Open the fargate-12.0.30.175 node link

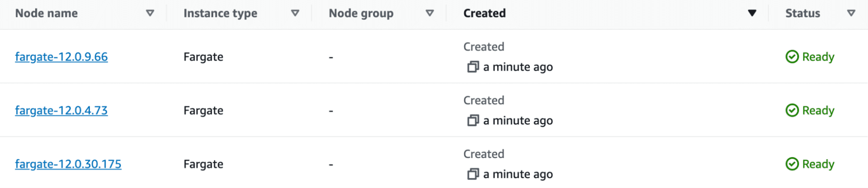pos(68,164)
